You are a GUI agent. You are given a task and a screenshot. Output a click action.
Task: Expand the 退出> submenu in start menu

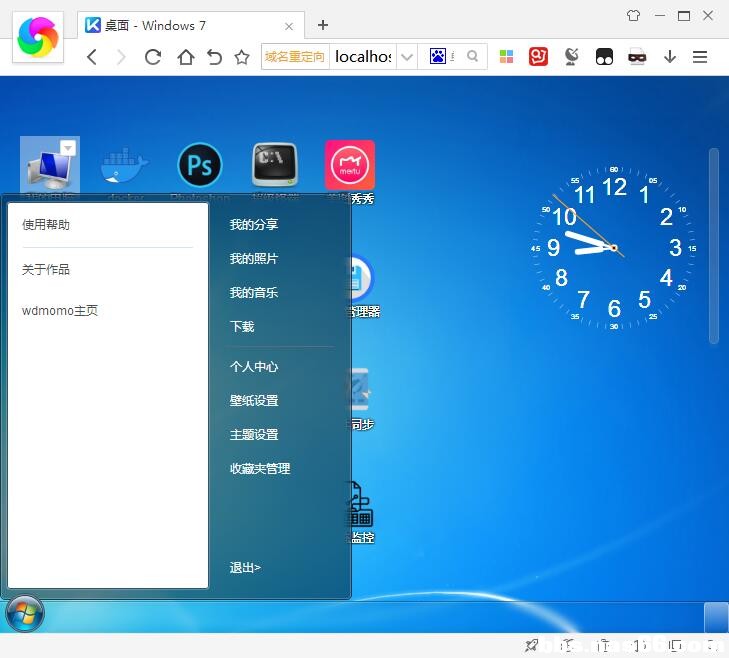[x=245, y=567]
